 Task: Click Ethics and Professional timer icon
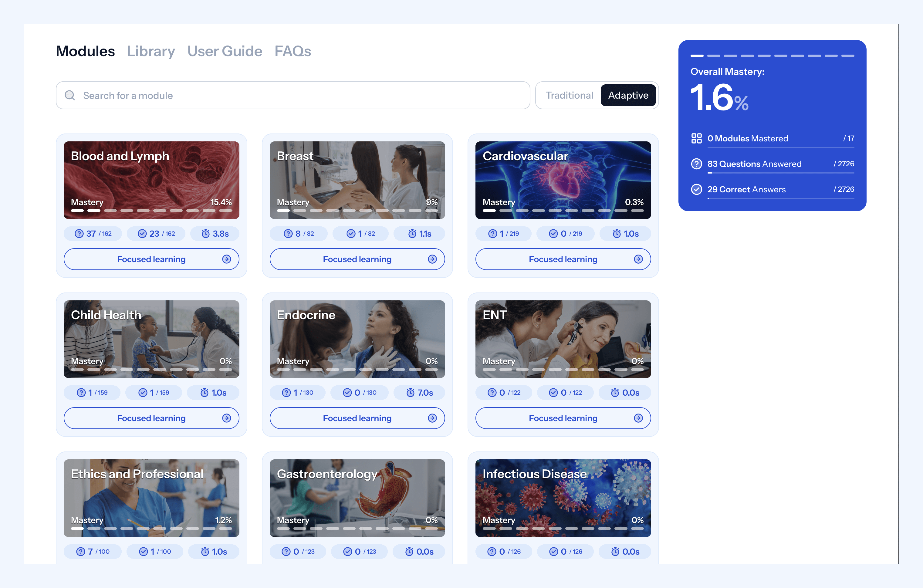point(205,552)
